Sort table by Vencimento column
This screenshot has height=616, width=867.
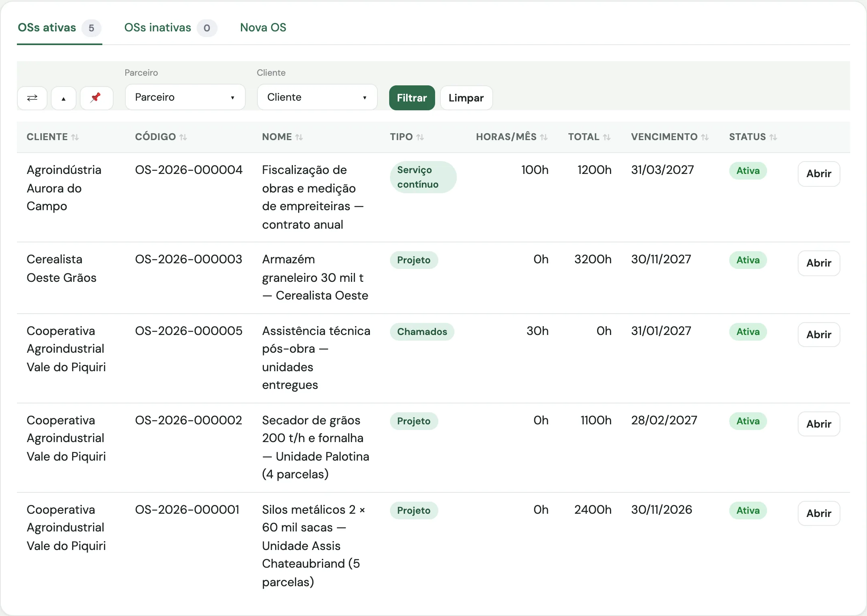670,137
